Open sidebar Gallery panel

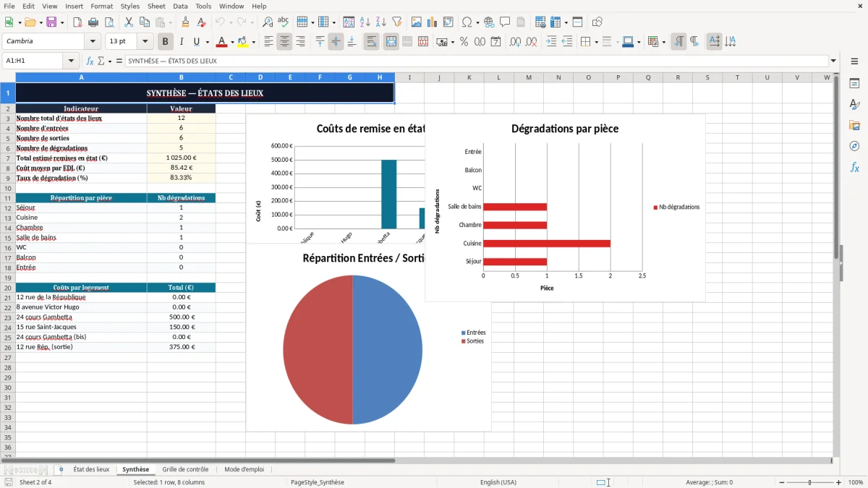[854, 125]
